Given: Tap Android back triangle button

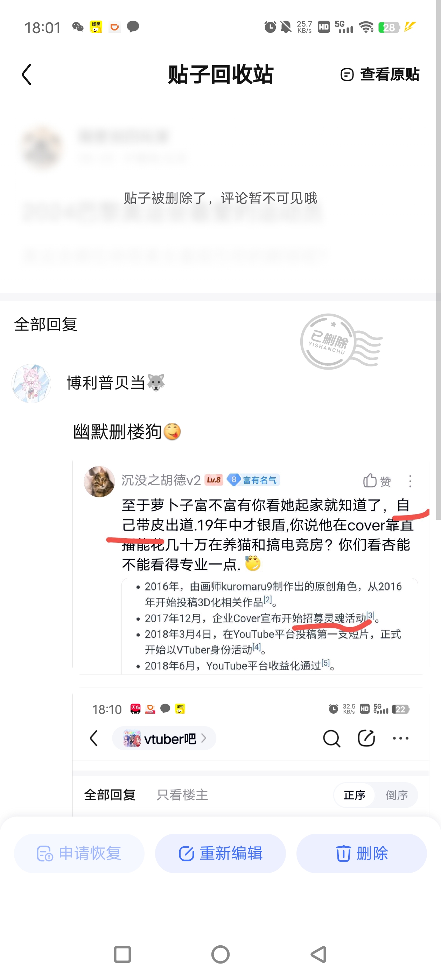Looking at the screenshot, I should point(319,954).
